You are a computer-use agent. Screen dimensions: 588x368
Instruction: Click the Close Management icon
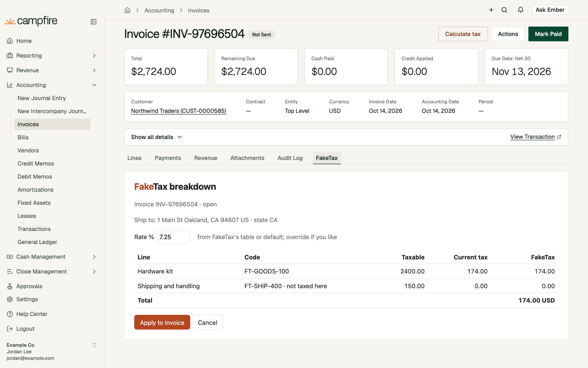(x=10, y=272)
